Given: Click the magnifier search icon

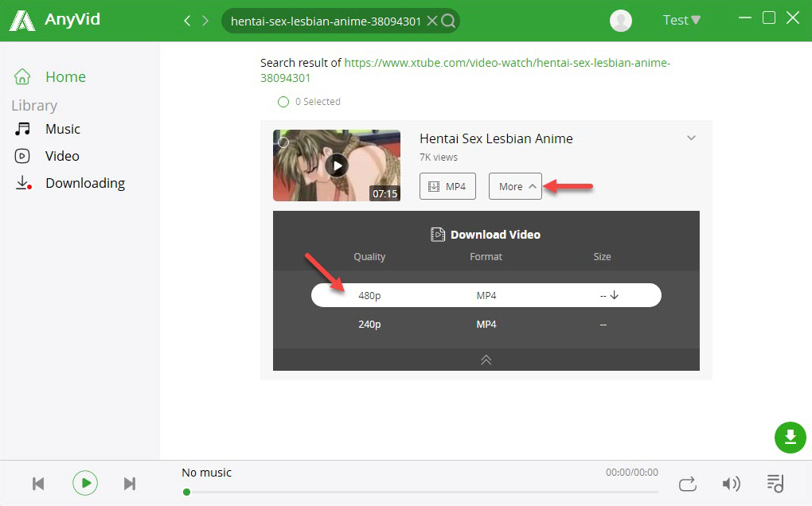Looking at the screenshot, I should coord(448,21).
